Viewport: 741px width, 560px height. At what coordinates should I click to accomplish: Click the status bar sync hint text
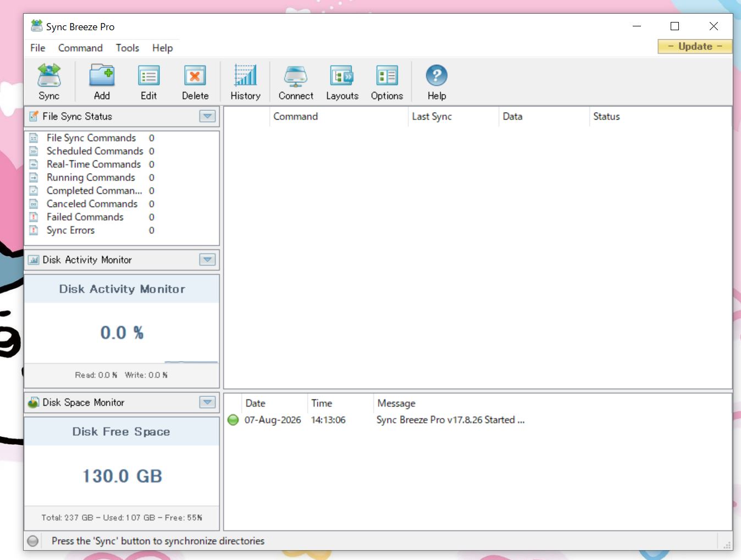158,541
